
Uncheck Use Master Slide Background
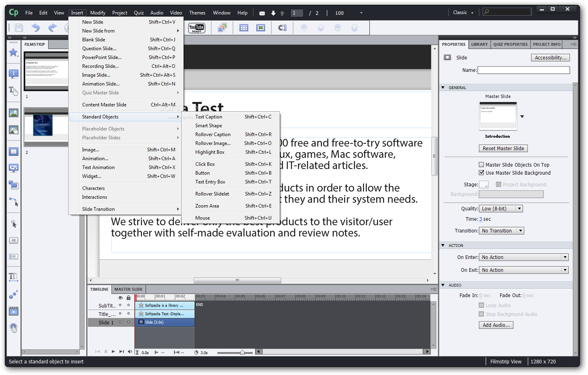[x=481, y=173]
